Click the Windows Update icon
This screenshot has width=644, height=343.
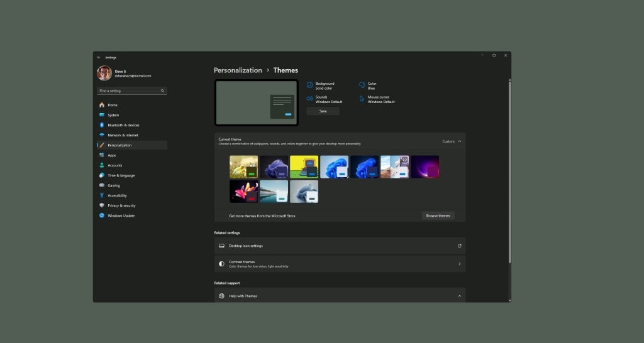[102, 215]
